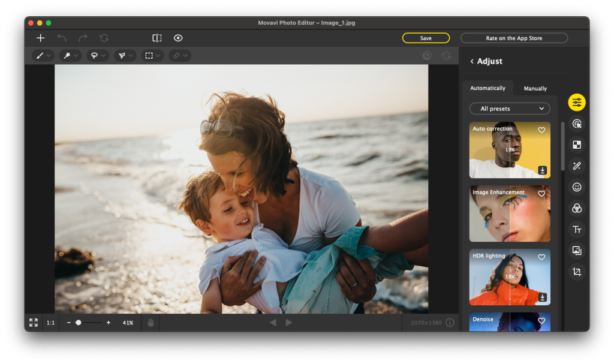Select the Adjust sliders icon in sidebar
614x364 pixels.
[x=576, y=102]
